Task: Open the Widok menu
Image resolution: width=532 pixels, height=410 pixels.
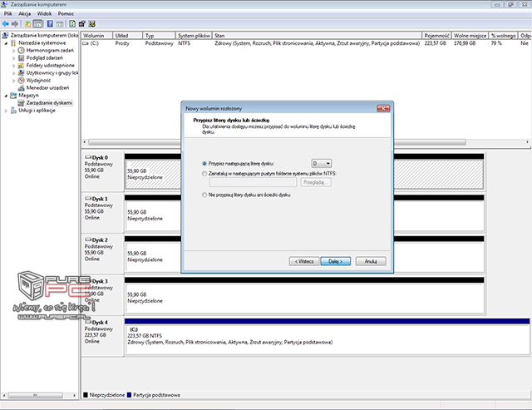Action: point(44,13)
